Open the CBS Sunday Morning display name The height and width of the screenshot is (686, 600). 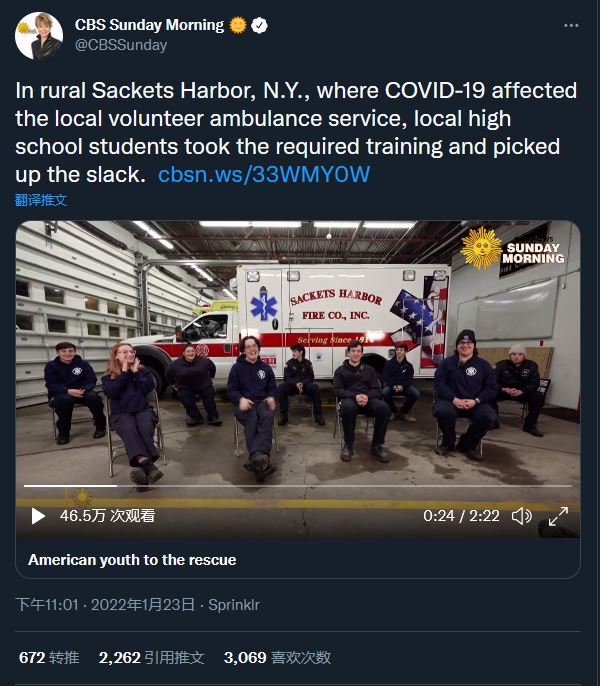coord(150,25)
